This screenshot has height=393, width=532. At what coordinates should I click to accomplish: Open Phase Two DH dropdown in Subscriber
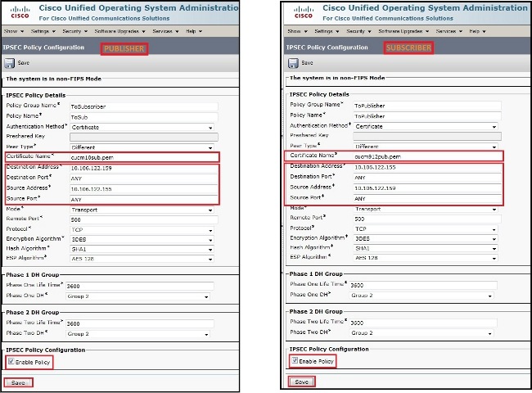(x=422, y=333)
